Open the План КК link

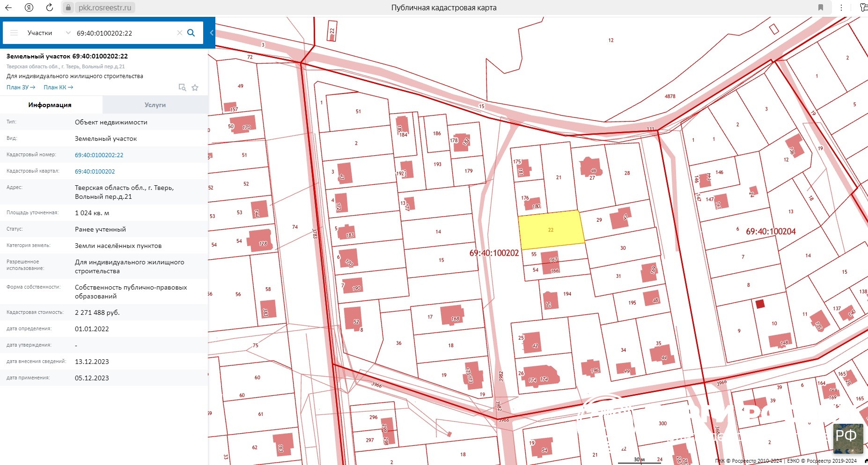tap(58, 87)
